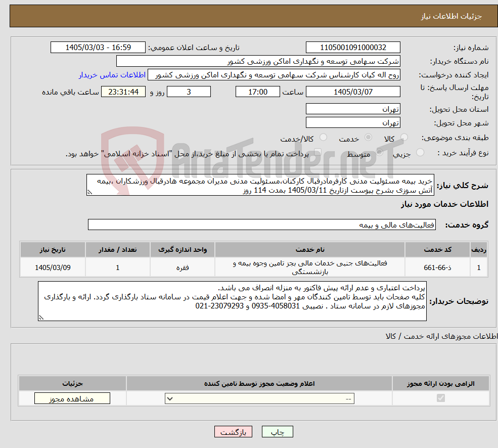Screen dimensions: 498x448
Task: Select the کالا/خدمت radio button
Action: pos(323,137)
